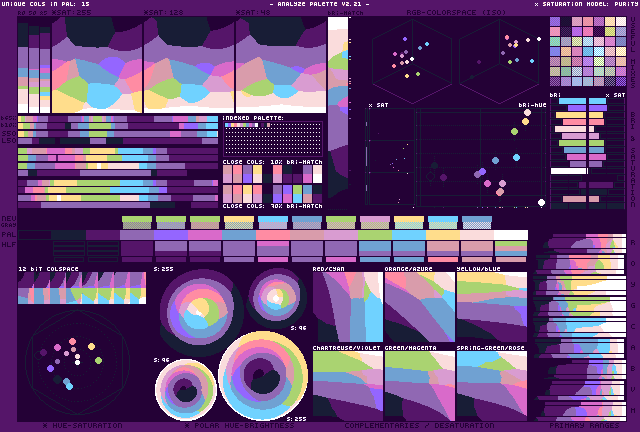The image size is (640, 432).
Task: Pick the sky blue swatch in the PAL row
Action: [409, 235]
